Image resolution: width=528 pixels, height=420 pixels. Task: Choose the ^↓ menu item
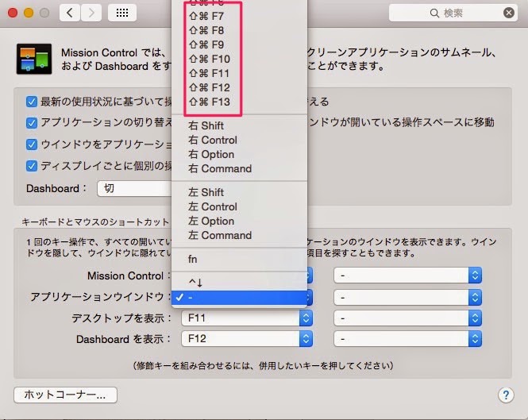[x=239, y=282]
